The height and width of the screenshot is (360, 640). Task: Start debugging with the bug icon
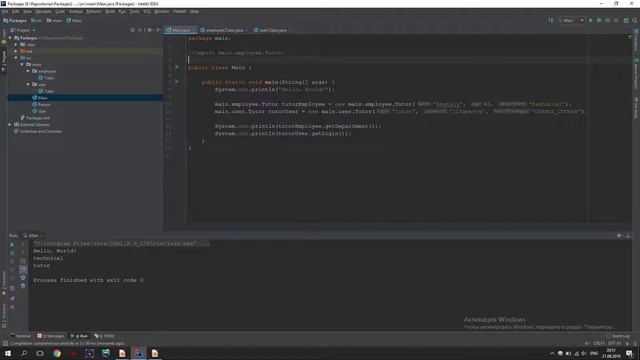point(599,20)
